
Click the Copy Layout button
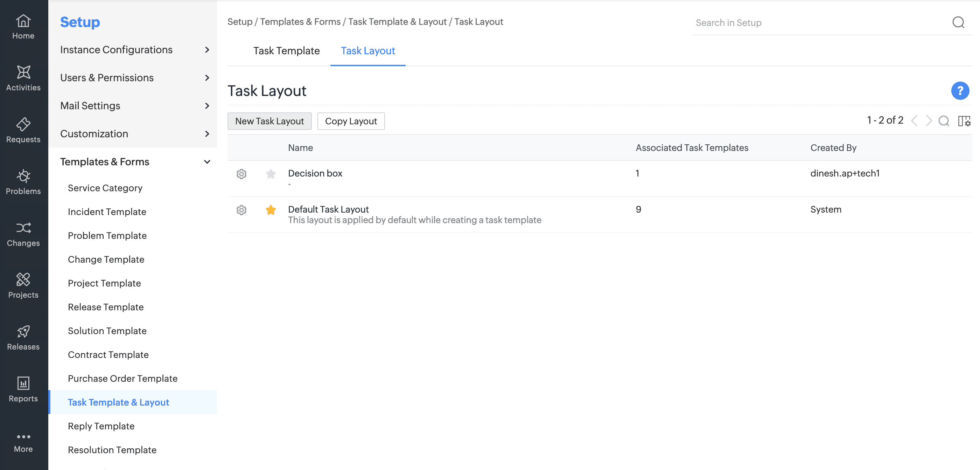click(350, 121)
